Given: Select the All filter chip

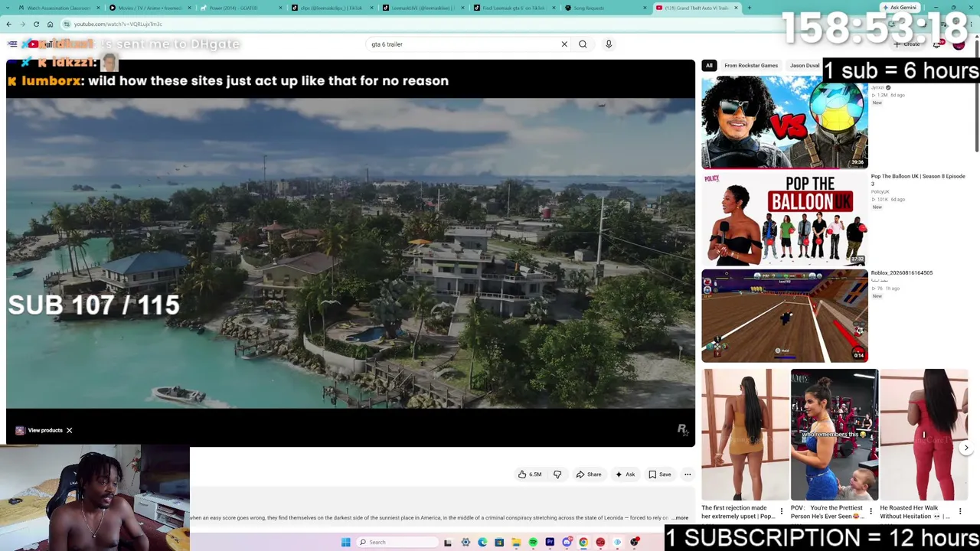Looking at the screenshot, I should coord(709,65).
